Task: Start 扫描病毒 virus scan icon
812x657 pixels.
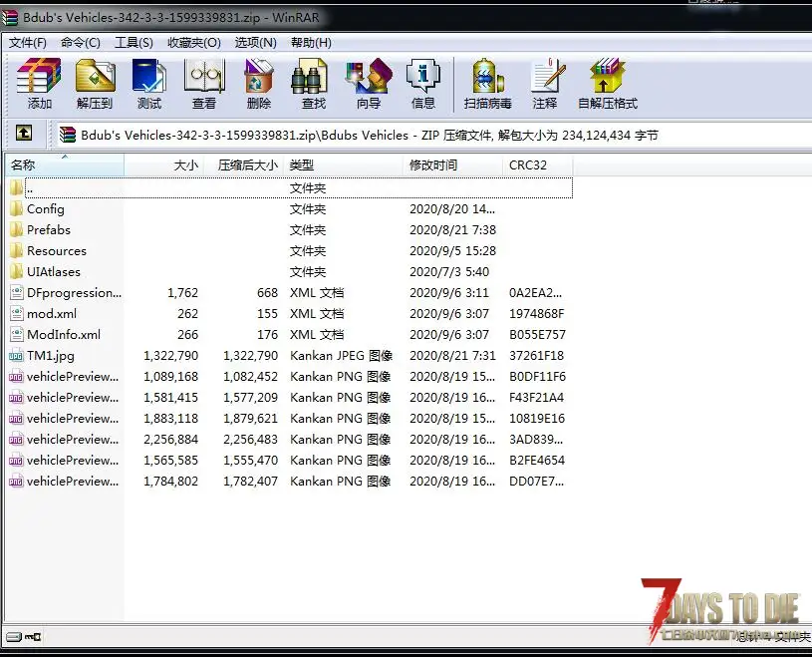Action: pyautogui.click(x=488, y=84)
